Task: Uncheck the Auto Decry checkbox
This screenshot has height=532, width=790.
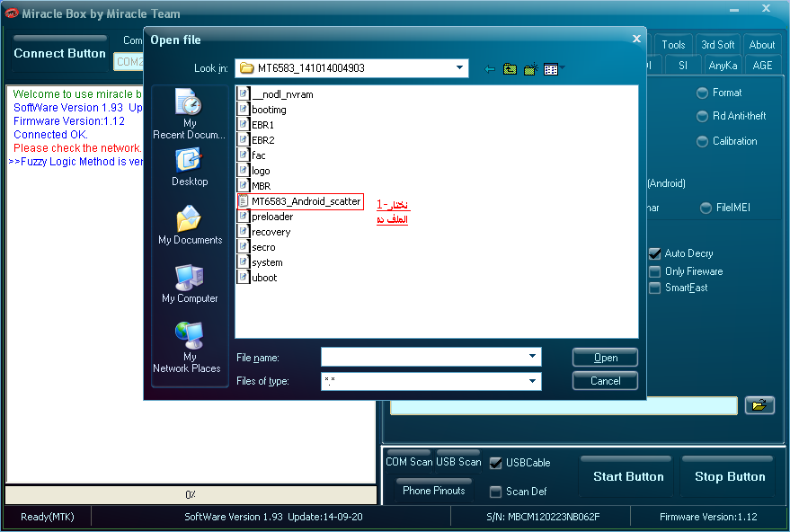Action: (654, 253)
